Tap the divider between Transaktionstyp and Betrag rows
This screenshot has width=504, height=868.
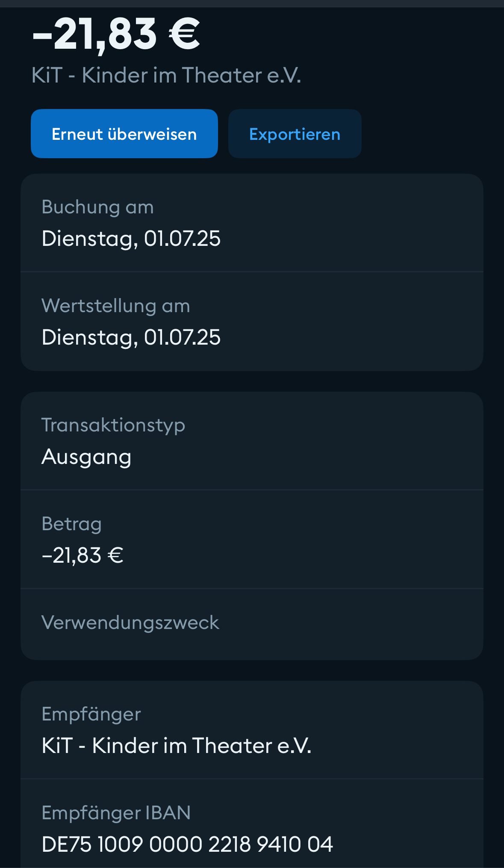(x=252, y=490)
